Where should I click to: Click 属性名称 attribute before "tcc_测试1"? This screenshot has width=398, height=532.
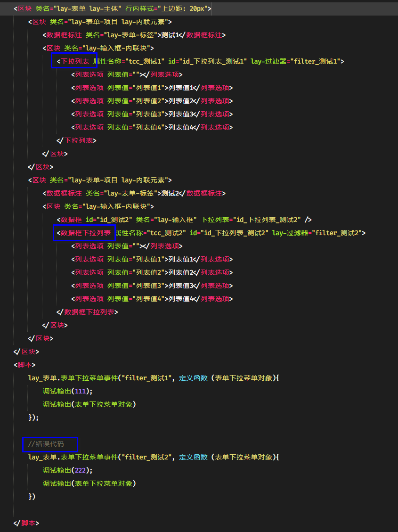click(x=107, y=61)
